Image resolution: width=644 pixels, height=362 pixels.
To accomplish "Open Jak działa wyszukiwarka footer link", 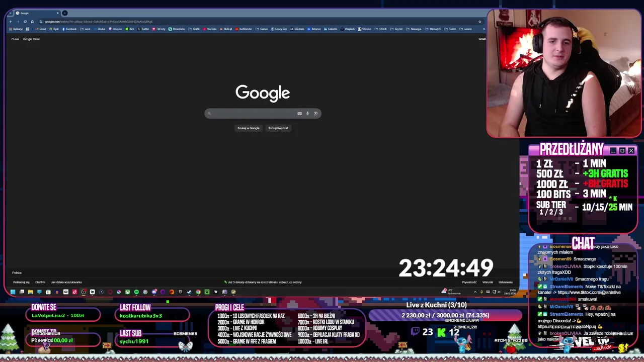I will click(x=66, y=283).
